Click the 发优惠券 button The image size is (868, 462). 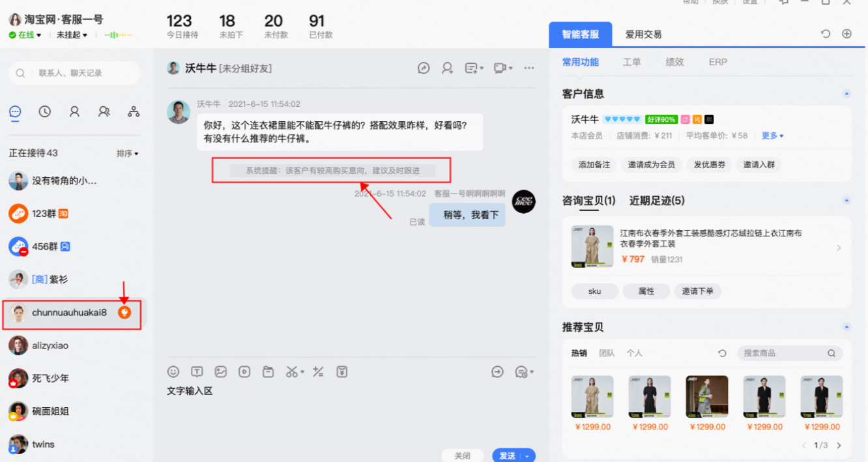(x=709, y=164)
